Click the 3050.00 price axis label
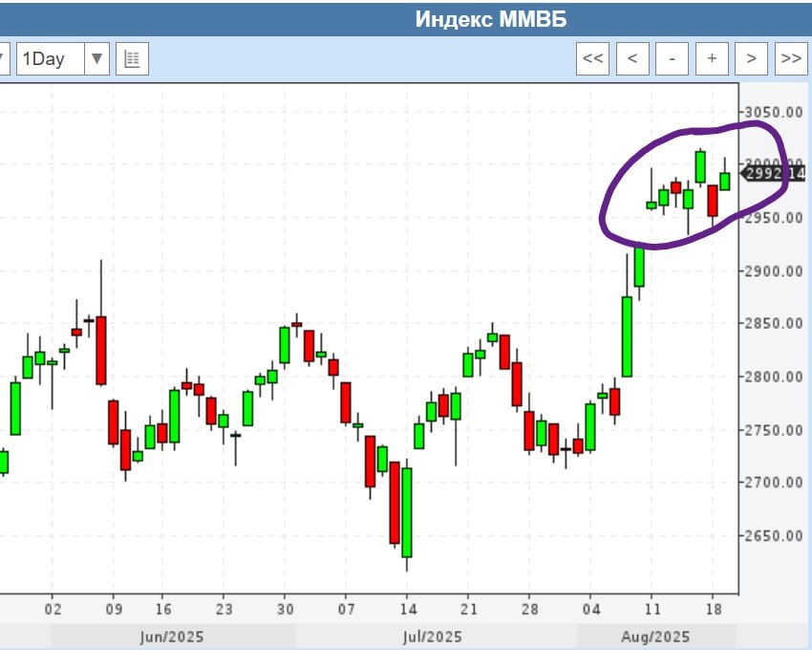This screenshot has height=650, width=812. (774, 112)
